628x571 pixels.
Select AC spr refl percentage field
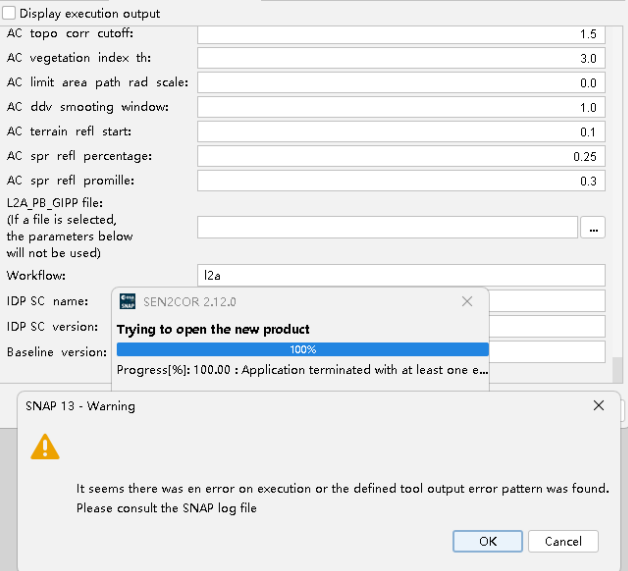point(400,156)
